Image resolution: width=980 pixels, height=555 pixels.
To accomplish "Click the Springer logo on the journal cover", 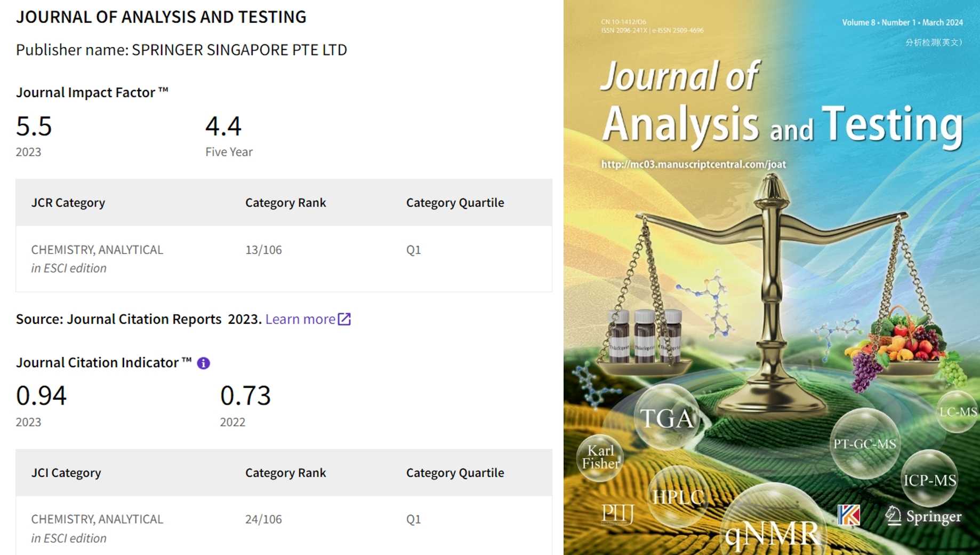I will point(923,517).
